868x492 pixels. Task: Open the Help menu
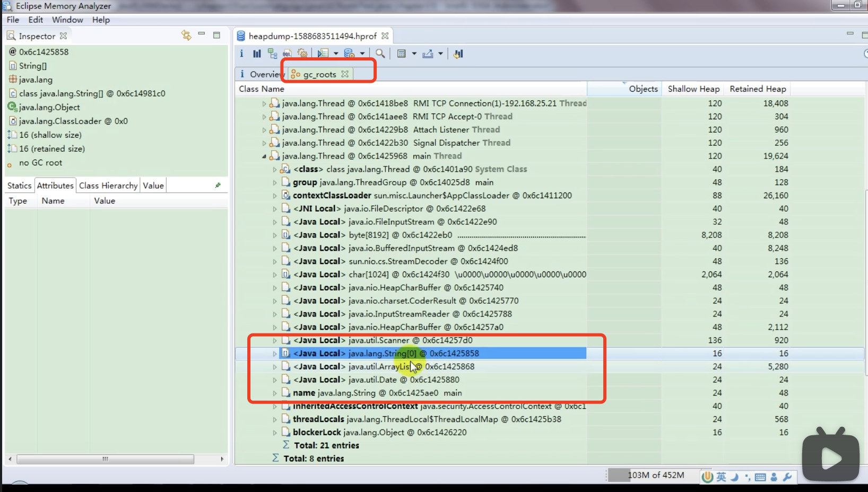[x=101, y=20]
